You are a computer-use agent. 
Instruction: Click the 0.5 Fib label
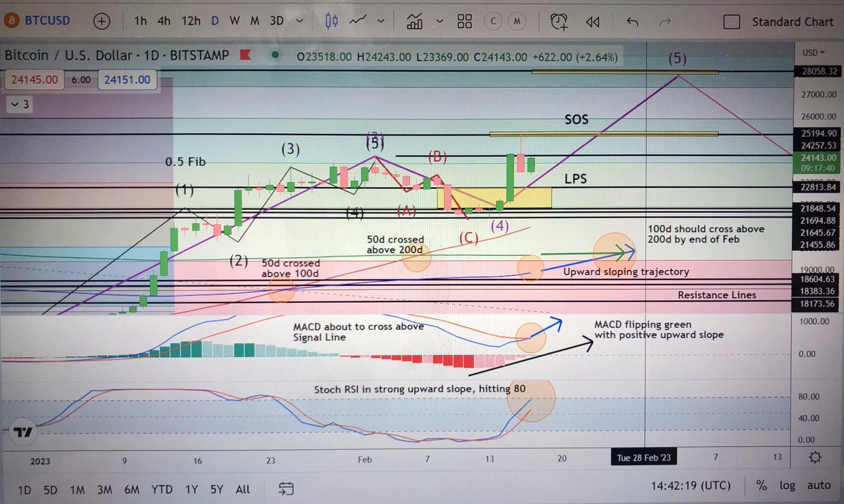(x=185, y=162)
